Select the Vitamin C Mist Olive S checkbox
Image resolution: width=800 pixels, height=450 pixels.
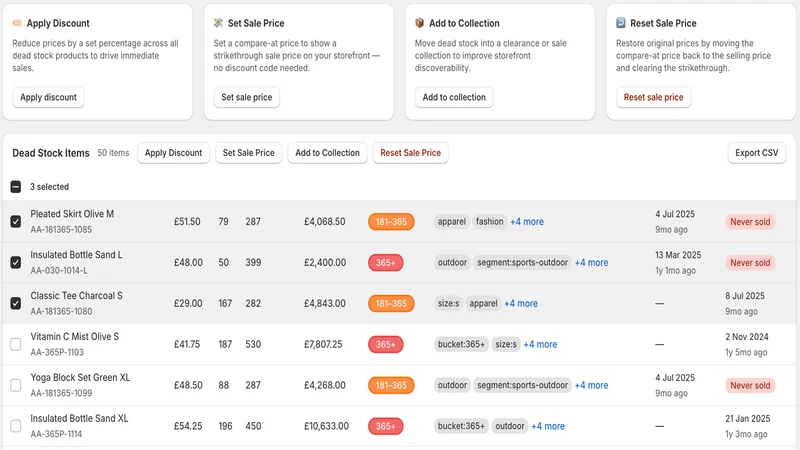16,344
